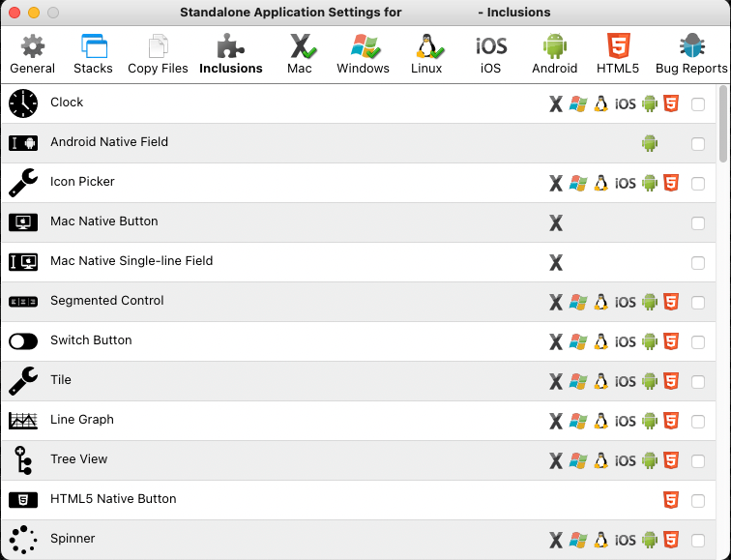The image size is (731, 560).
Task: Enable the Tree View inclusion
Action: (x=698, y=461)
